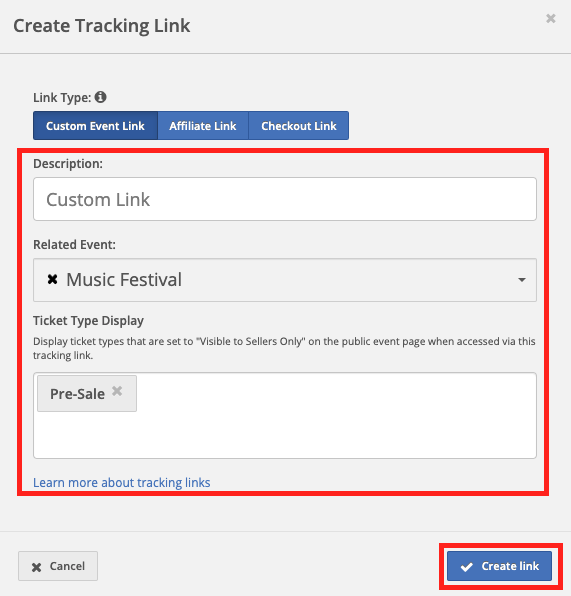Select Custom Event Link type
571x596 pixels.
click(x=95, y=126)
